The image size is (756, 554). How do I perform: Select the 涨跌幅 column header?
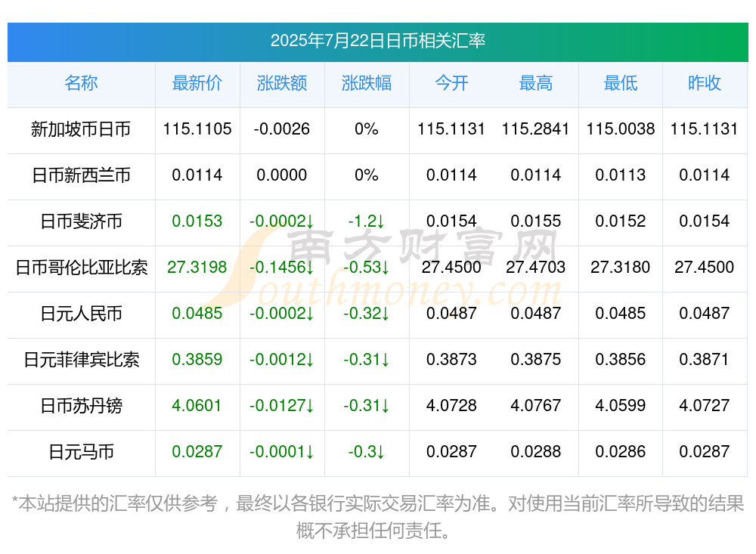click(x=367, y=83)
